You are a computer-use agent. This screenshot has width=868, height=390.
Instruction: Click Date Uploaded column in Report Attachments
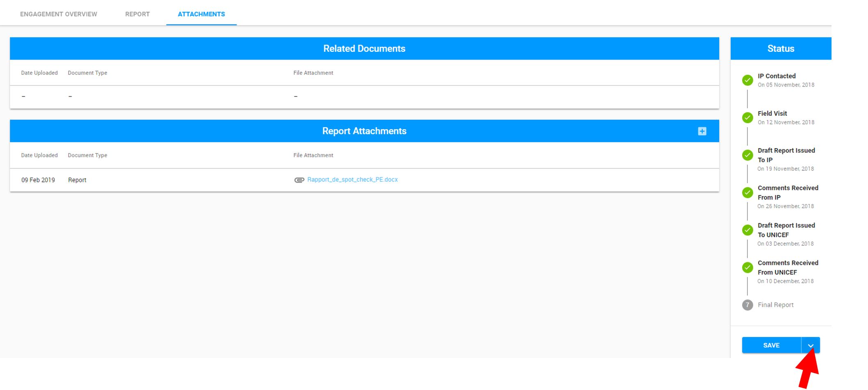(39, 155)
